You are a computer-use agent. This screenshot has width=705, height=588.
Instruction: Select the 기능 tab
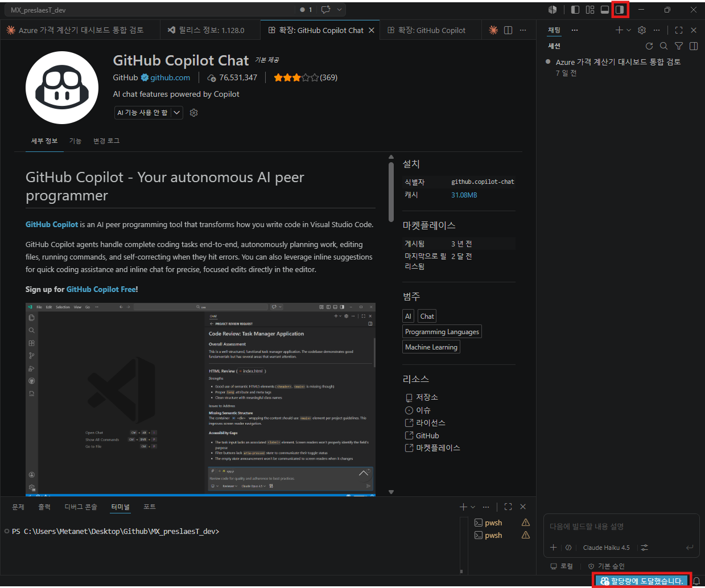(75, 141)
